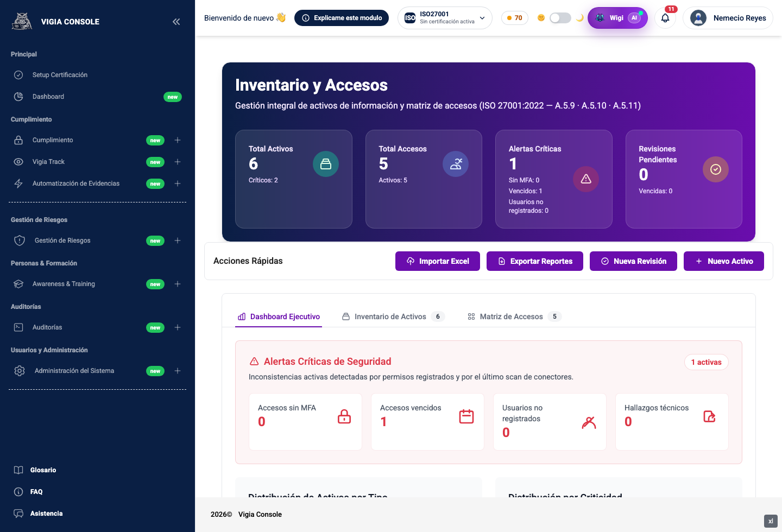Click Nueva Revisión button
The width and height of the screenshot is (782, 532).
pos(633,261)
